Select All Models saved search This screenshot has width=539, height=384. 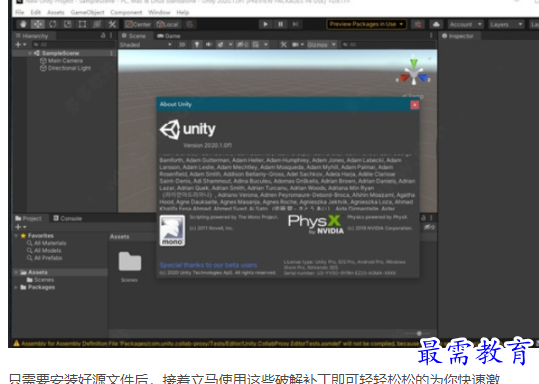(x=44, y=251)
